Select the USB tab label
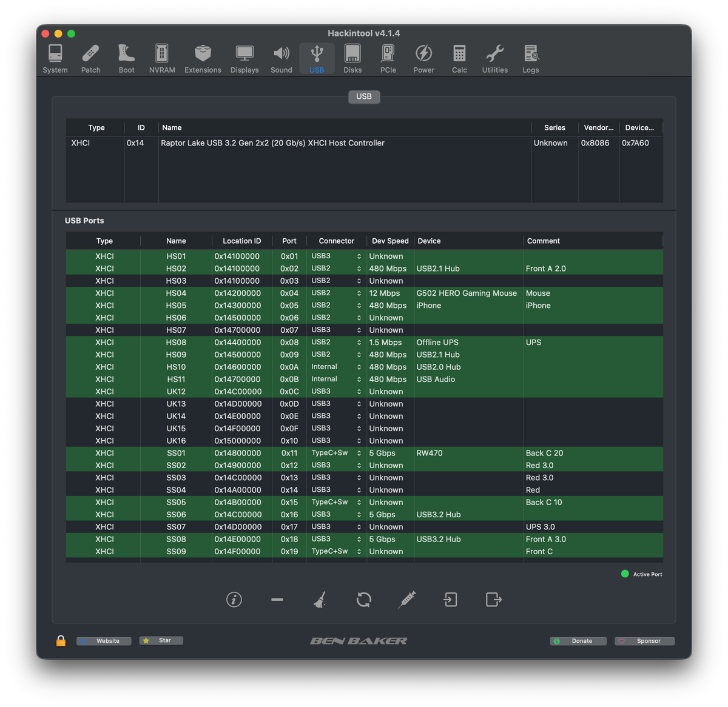728x707 pixels. [364, 96]
